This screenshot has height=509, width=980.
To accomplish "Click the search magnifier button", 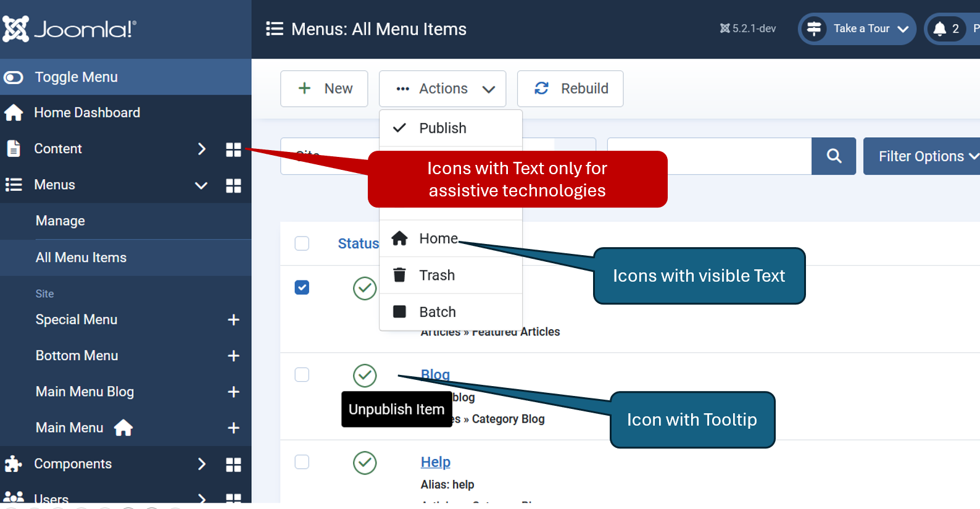I will point(834,156).
